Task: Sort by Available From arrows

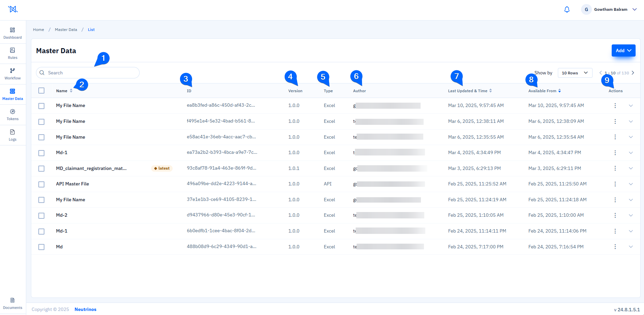Action: [x=560, y=91]
